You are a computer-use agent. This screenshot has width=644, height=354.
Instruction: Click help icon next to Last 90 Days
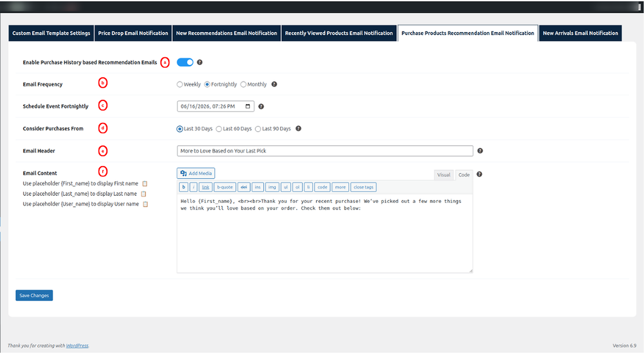pos(298,128)
